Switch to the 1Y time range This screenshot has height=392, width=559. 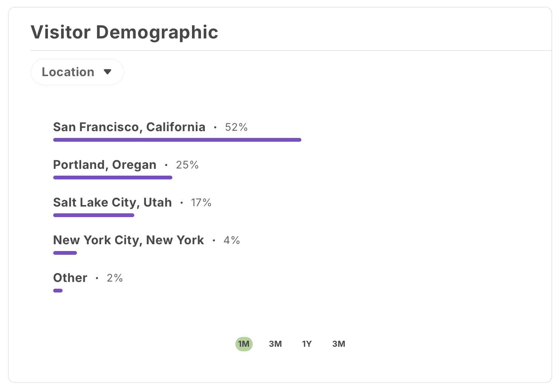click(307, 344)
